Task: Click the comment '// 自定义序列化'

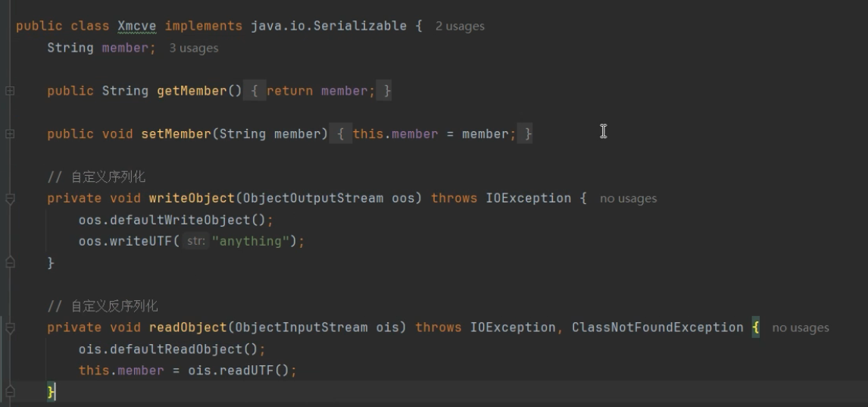Action: [x=95, y=177]
